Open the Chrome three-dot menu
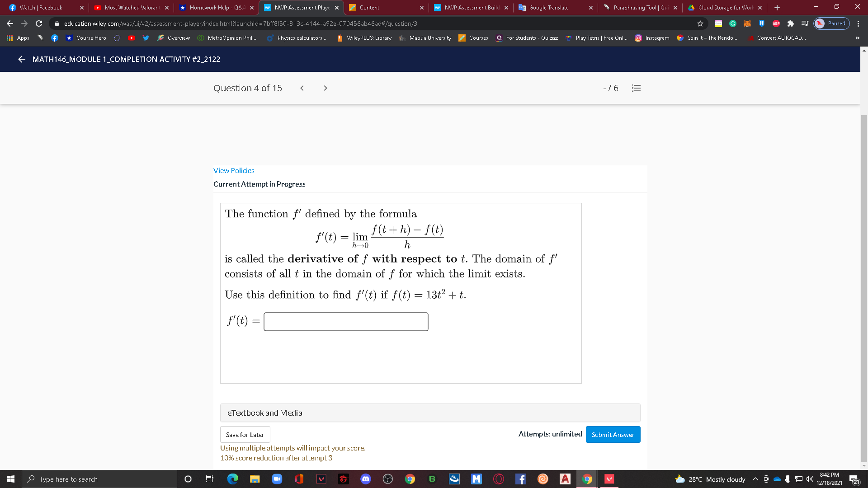868x488 pixels. (858, 23)
